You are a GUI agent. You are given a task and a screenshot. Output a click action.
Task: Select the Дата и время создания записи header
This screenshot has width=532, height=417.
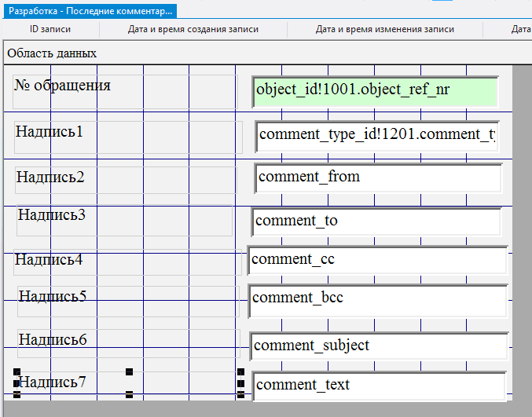[193, 29]
